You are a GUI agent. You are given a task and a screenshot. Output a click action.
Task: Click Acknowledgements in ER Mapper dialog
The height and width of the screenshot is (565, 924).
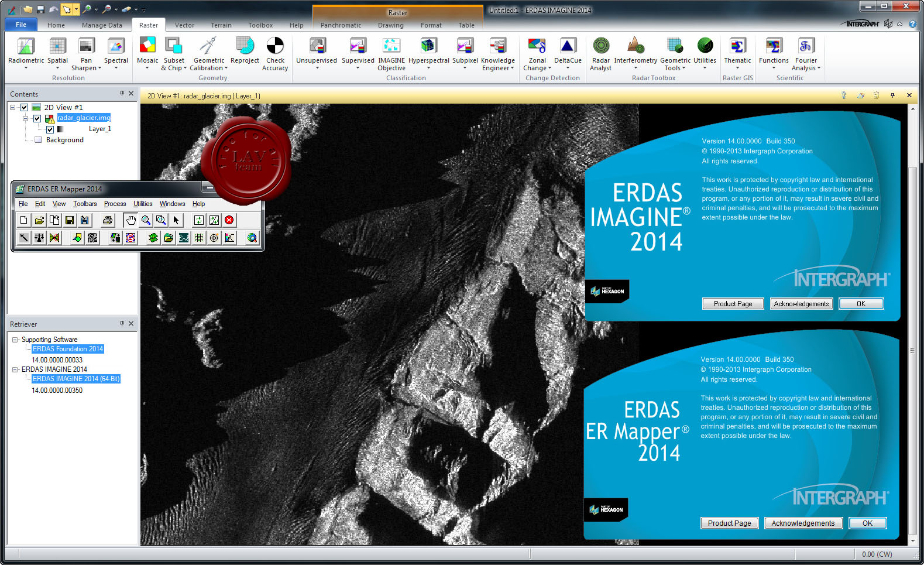pos(803,523)
